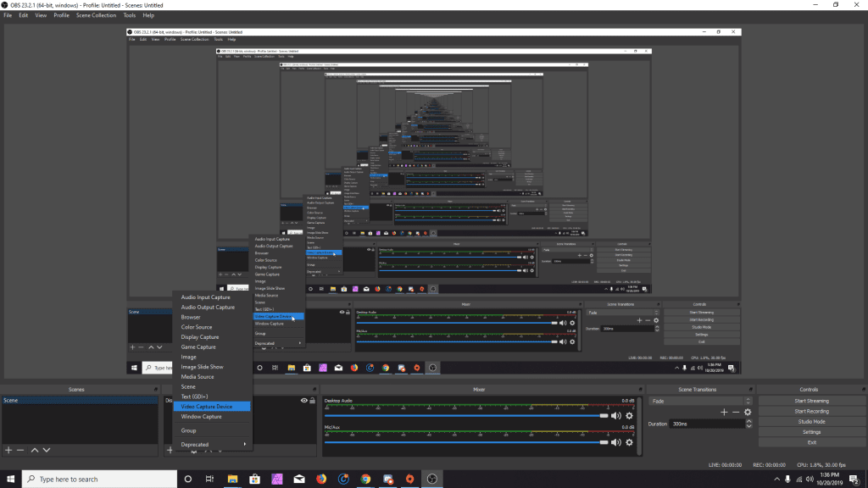Enable Studio Mode

811,422
